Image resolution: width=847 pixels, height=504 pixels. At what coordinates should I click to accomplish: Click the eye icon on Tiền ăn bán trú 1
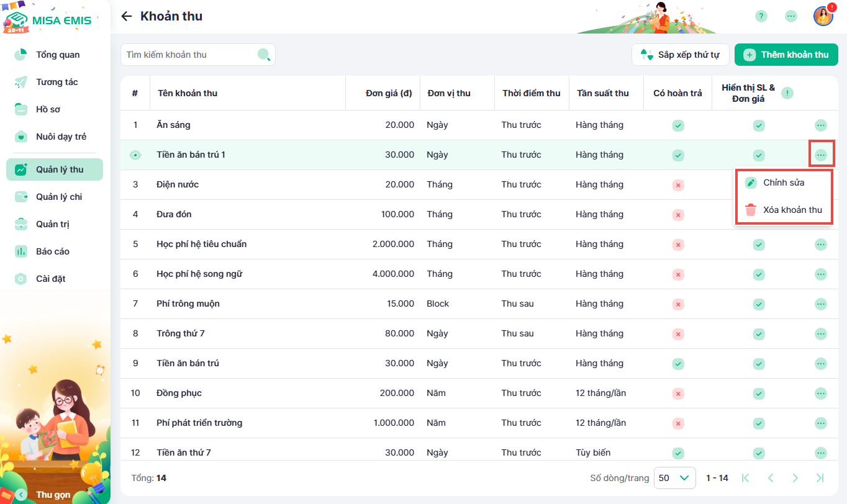[135, 155]
